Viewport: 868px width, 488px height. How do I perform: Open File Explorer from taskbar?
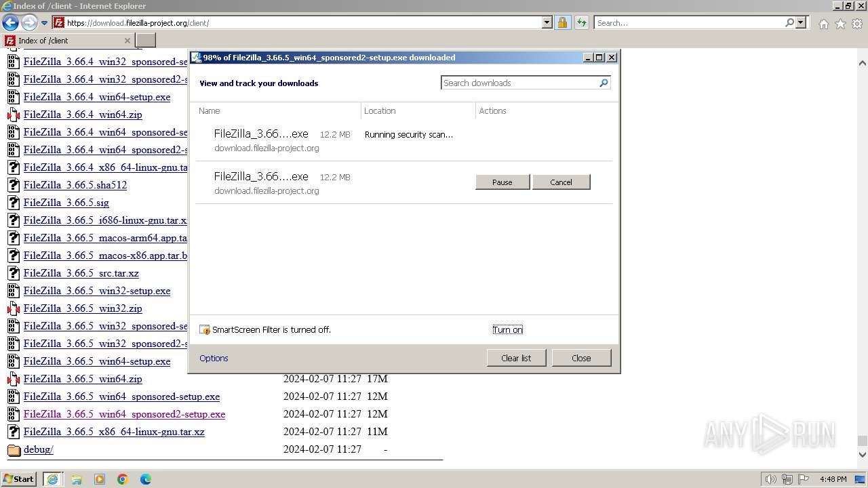click(x=77, y=479)
